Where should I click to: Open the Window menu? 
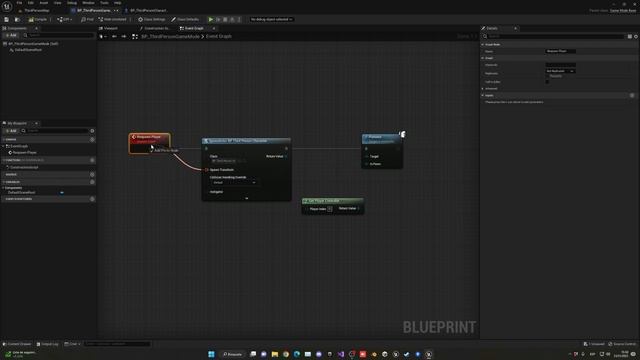coord(88,3)
